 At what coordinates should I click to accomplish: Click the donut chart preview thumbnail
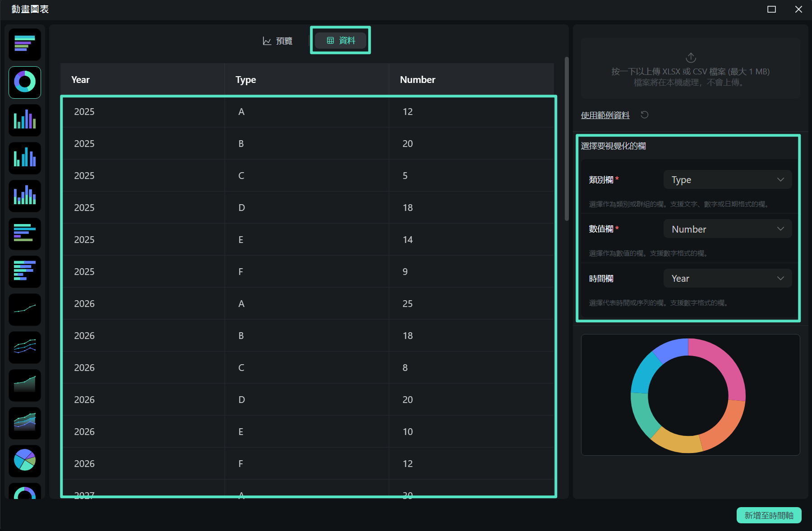[690, 395]
